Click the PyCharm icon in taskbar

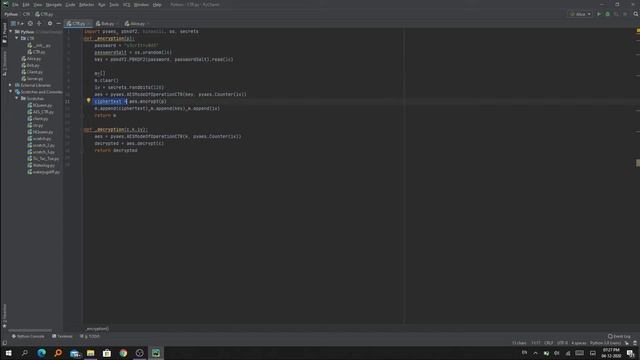coord(156,353)
